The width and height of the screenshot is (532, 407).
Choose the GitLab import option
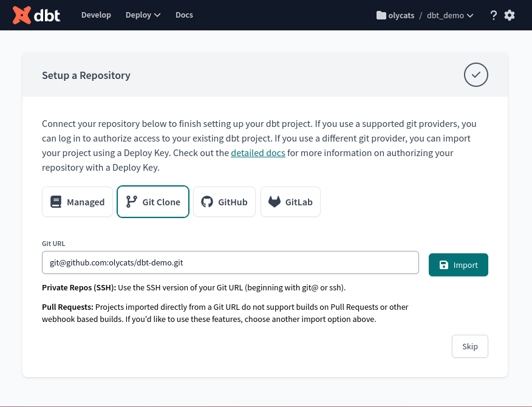(290, 202)
